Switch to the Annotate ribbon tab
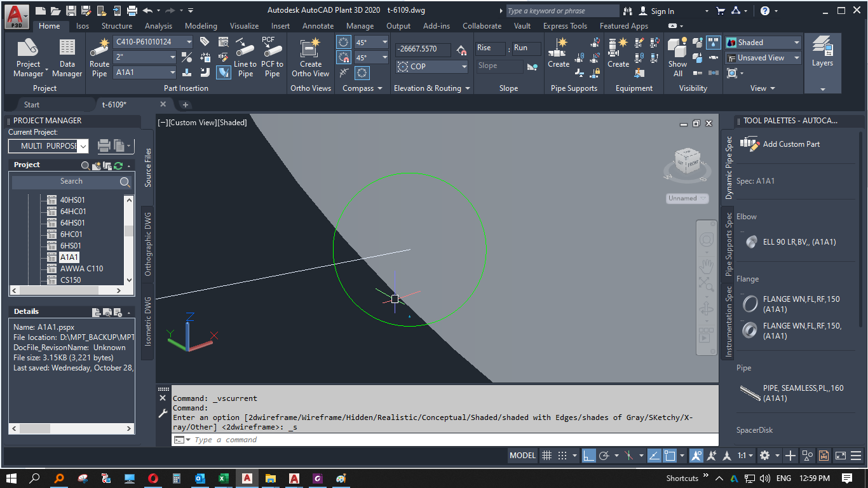 point(318,26)
